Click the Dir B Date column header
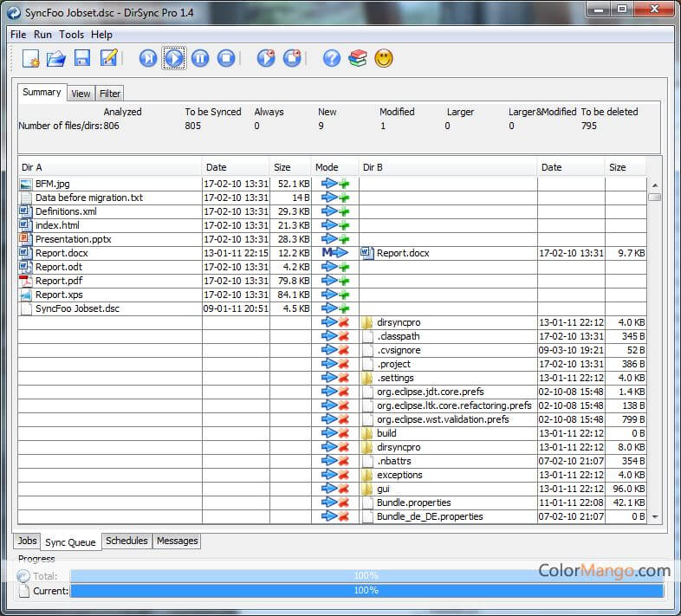 (571, 167)
